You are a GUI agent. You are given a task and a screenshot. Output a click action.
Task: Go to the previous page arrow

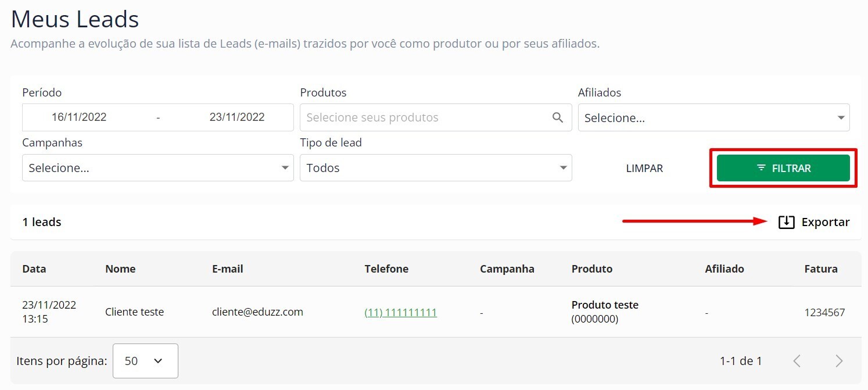tap(797, 361)
